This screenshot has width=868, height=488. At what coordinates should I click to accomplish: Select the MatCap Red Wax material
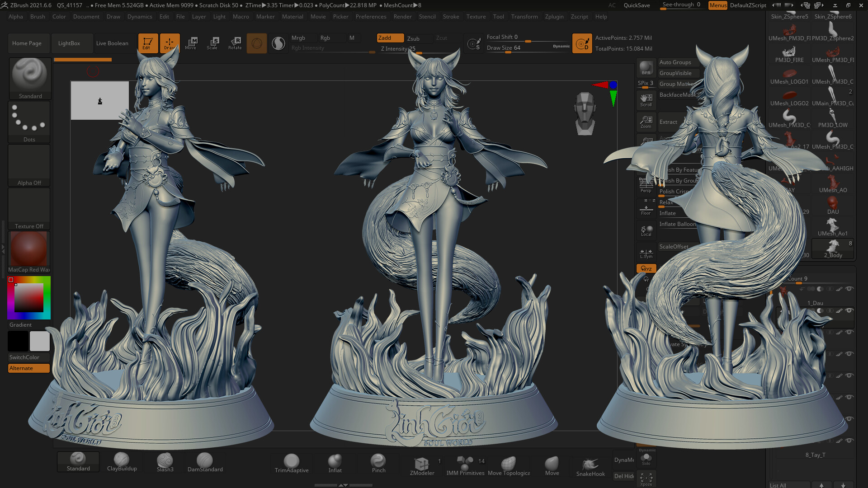(29, 249)
